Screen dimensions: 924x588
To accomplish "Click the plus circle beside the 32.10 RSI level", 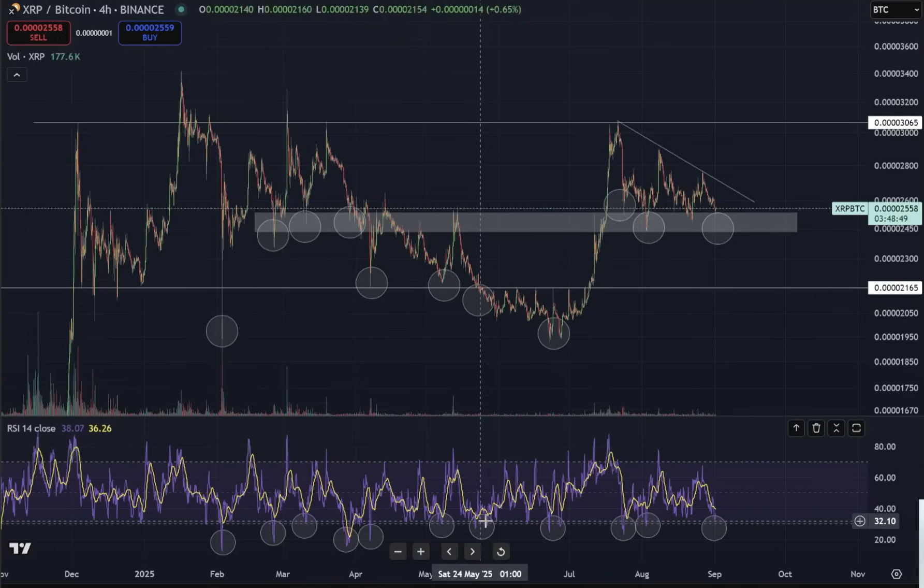I will tap(859, 521).
